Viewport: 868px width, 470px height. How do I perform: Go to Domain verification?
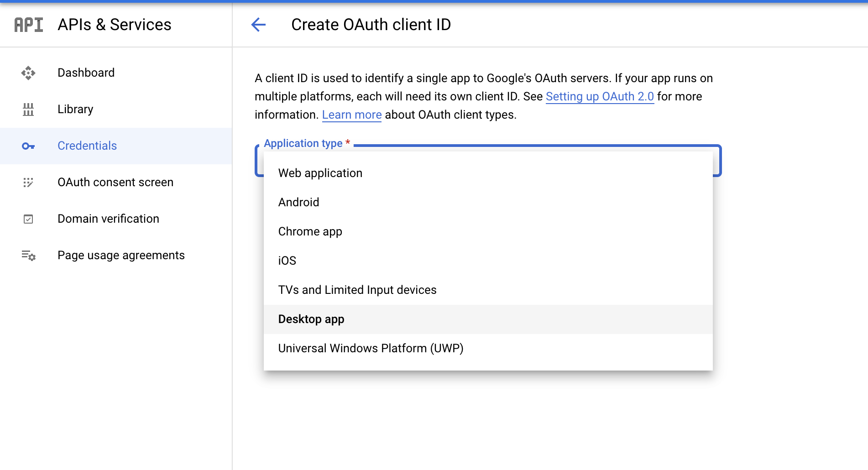click(x=116, y=219)
